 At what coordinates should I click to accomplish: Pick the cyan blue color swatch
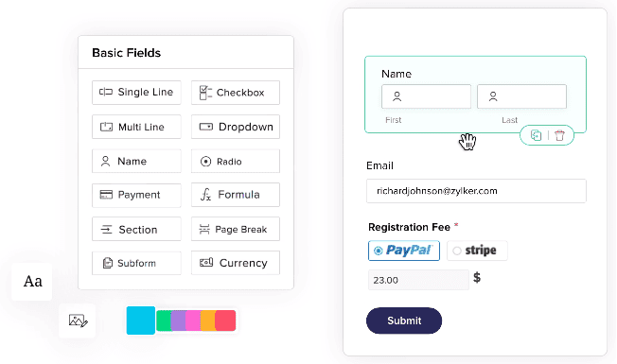[x=141, y=321]
